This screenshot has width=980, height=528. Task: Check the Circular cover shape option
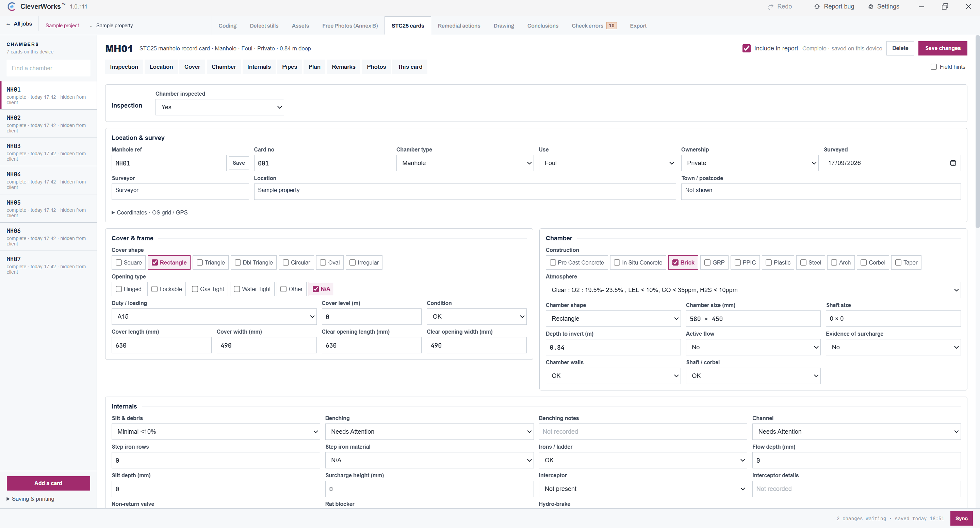tap(286, 262)
